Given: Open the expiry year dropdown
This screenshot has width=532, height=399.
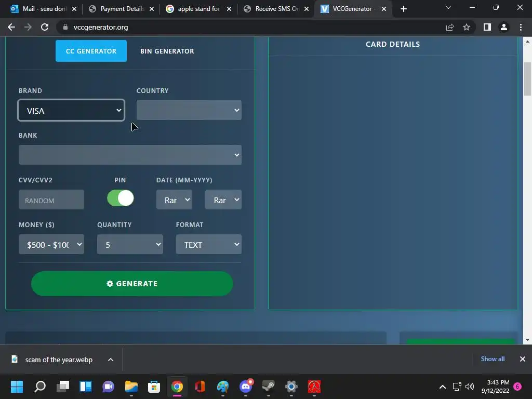Looking at the screenshot, I should (x=223, y=199).
